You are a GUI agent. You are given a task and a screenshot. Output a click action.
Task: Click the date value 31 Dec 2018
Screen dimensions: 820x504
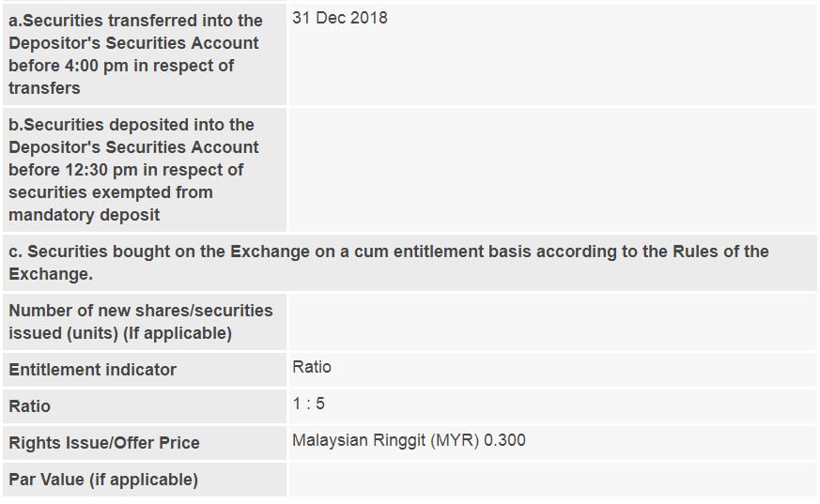tap(339, 18)
